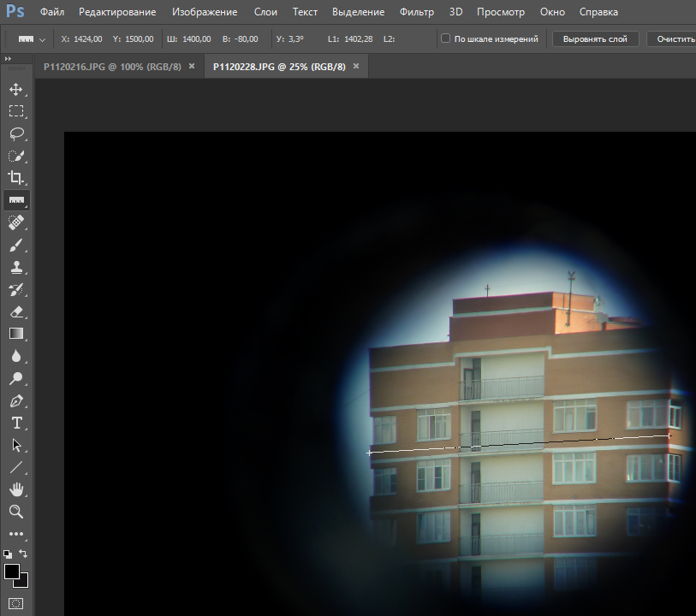The height and width of the screenshot is (616, 696).
Task: Open the Изображение menu
Action: pyautogui.click(x=205, y=12)
